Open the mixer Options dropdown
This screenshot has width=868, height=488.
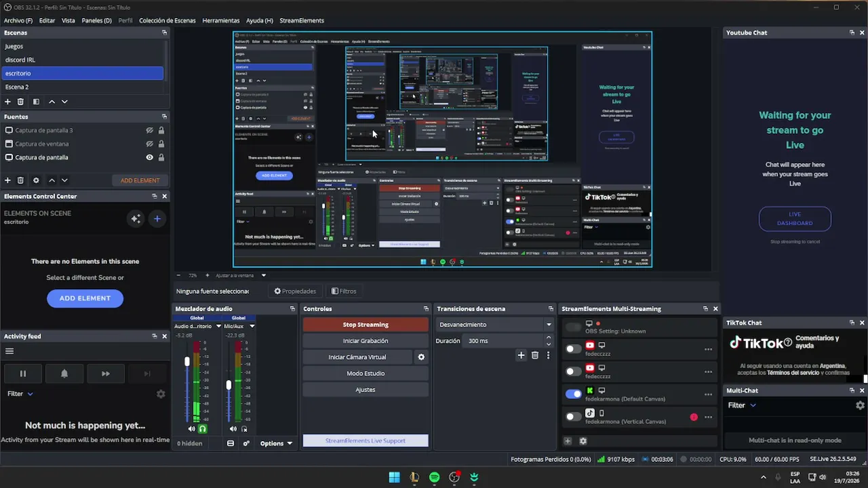pos(276,443)
